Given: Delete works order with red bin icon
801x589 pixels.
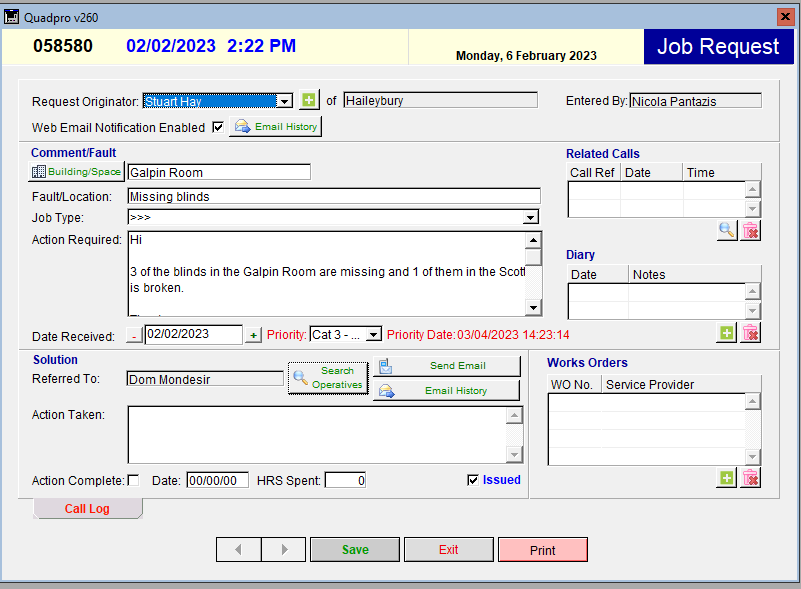Looking at the screenshot, I should (x=751, y=478).
